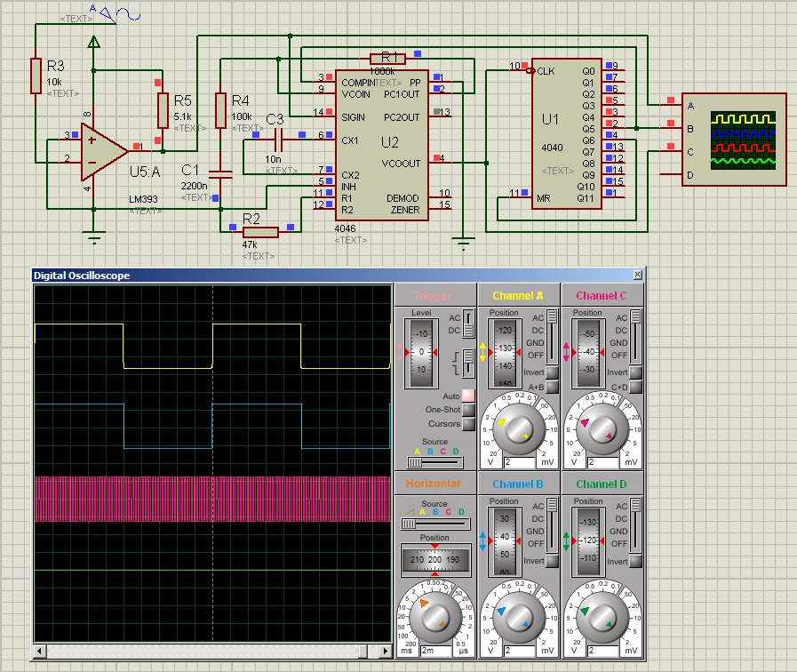Click Channel A volts-per-division knob

pyautogui.click(x=519, y=429)
